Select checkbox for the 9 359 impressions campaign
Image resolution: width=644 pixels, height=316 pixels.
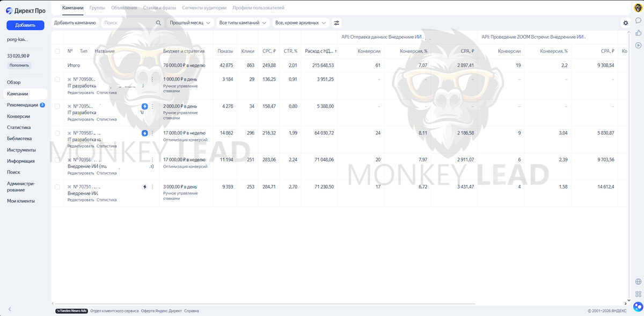point(57,187)
